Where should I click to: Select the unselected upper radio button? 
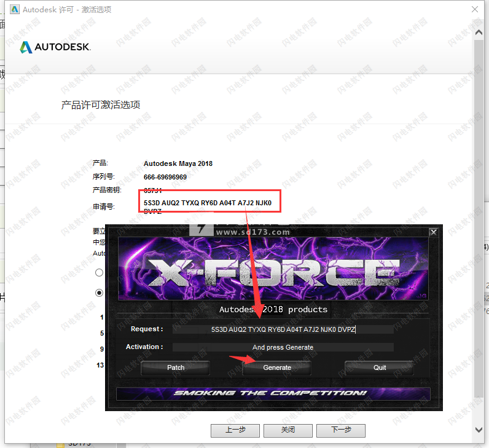point(99,273)
